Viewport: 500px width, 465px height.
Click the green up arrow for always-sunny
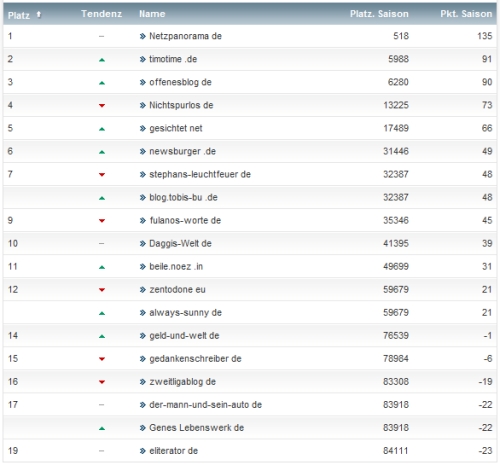(102, 313)
